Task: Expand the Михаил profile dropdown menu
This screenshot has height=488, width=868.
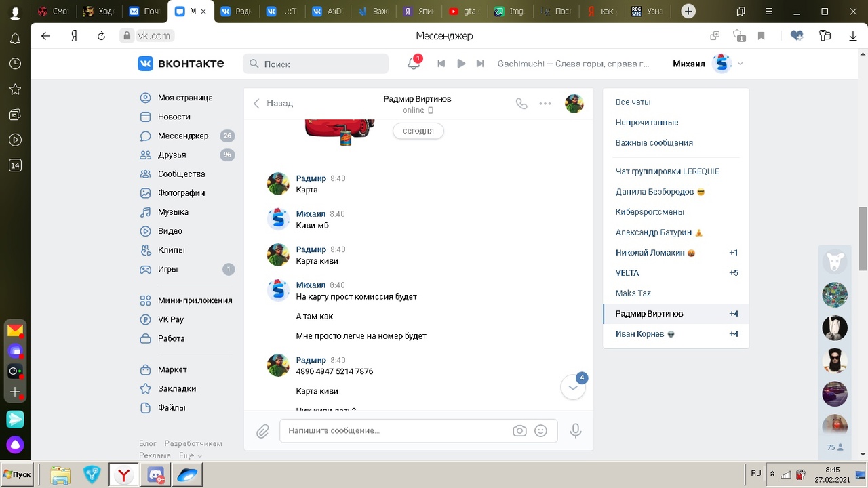Action: click(x=740, y=64)
